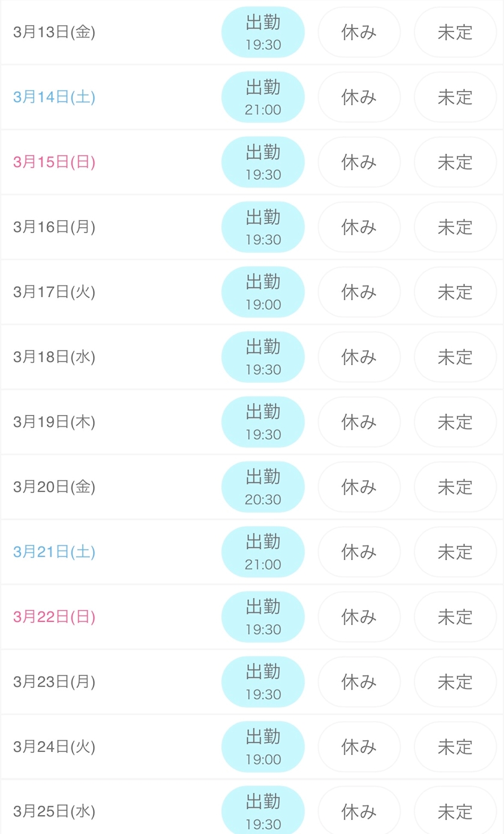504x834 pixels.
Task: Select 休み for 3月25日(水)
Action: (359, 811)
